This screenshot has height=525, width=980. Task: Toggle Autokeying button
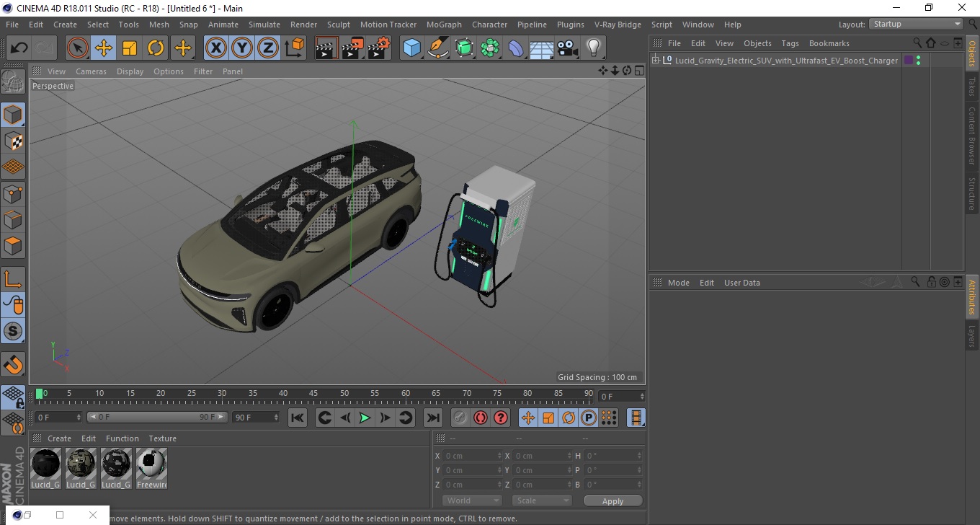tap(481, 418)
